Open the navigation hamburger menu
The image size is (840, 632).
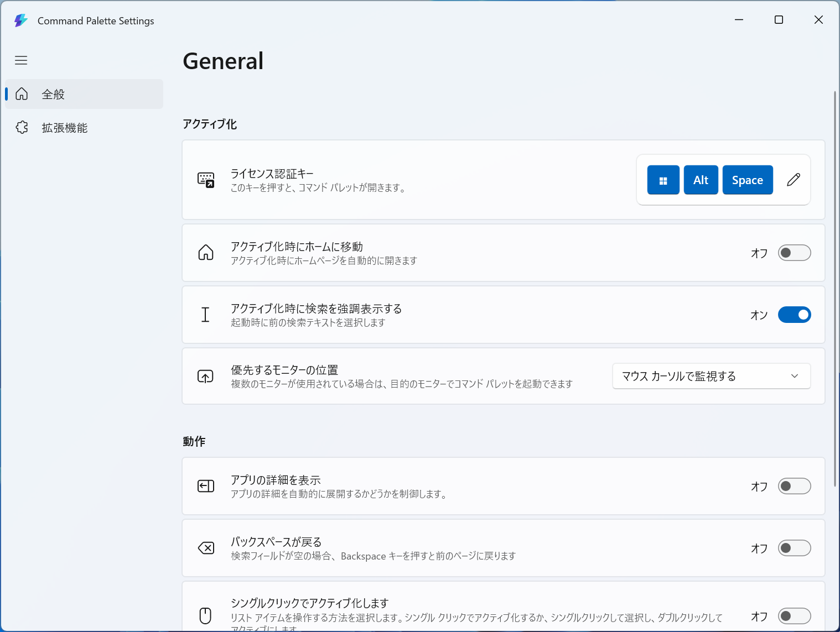click(x=21, y=60)
